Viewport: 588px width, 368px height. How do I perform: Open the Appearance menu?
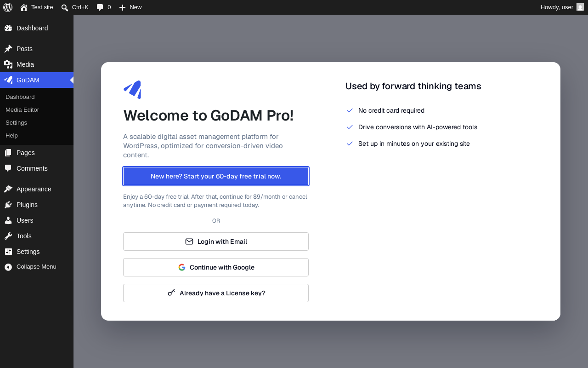37,189
